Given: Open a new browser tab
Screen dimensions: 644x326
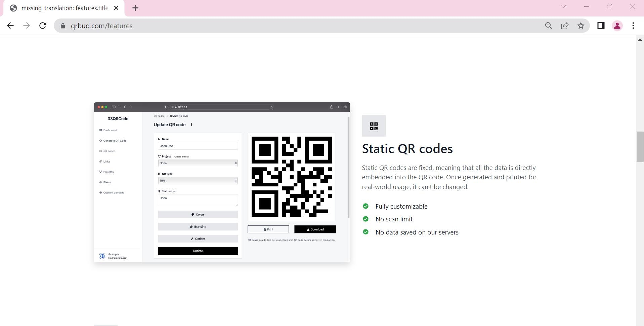Looking at the screenshot, I should (x=135, y=8).
